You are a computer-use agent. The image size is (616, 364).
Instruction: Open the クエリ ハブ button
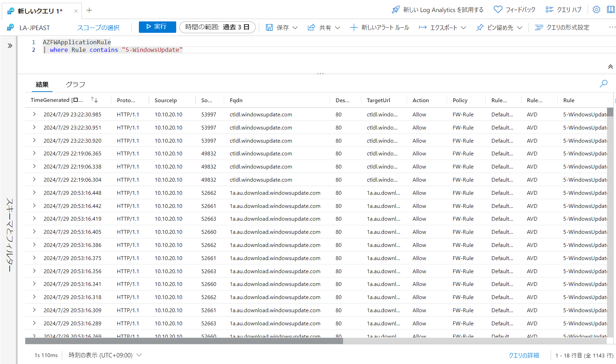coord(563,10)
